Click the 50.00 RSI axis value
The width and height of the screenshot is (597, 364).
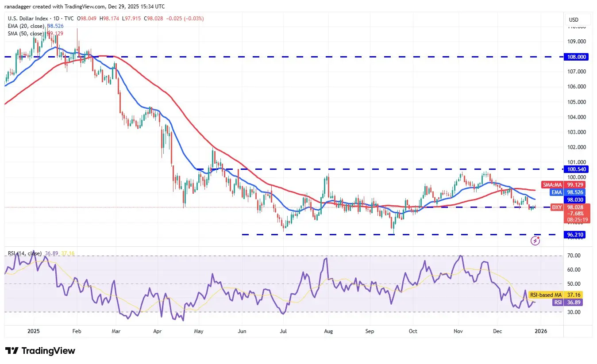pyautogui.click(x=574, y=284)
